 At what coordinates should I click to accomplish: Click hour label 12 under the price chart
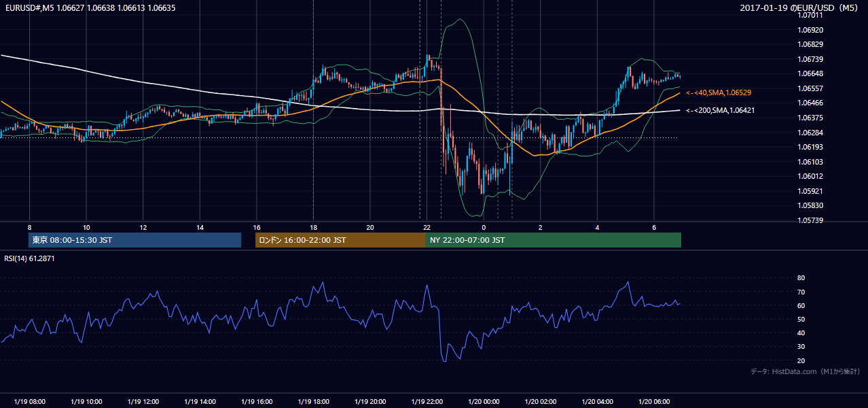click(143, 227)
